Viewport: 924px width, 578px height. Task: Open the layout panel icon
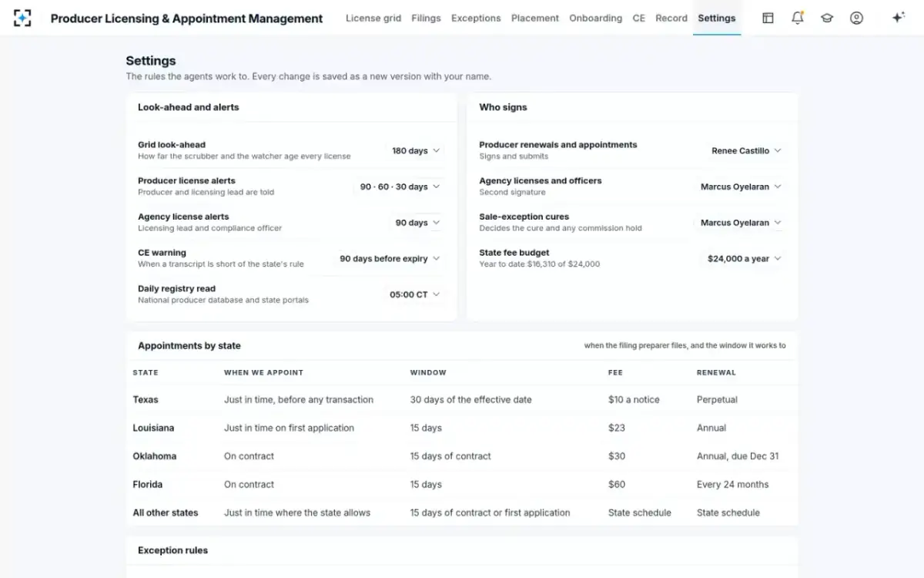coord(768,18)
